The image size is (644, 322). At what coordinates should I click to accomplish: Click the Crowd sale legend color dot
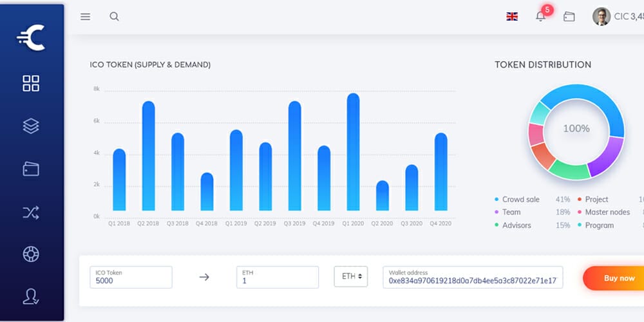(x=497, y=200)
